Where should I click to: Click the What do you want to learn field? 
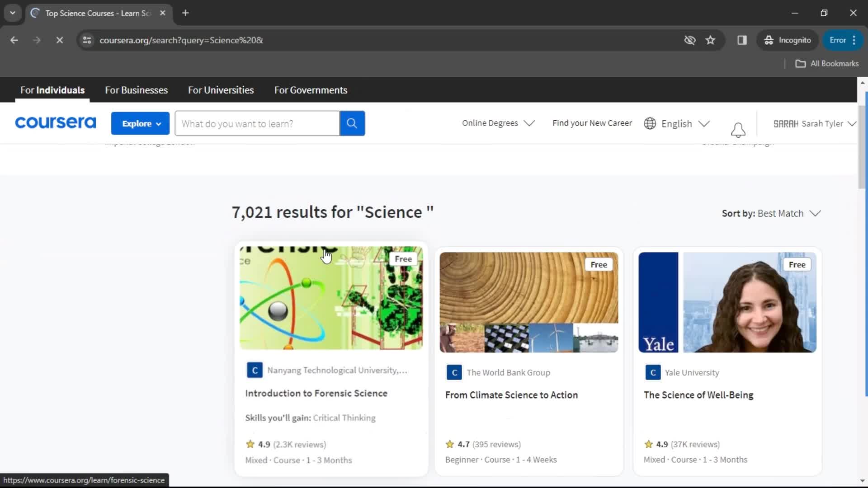[257, 123]
